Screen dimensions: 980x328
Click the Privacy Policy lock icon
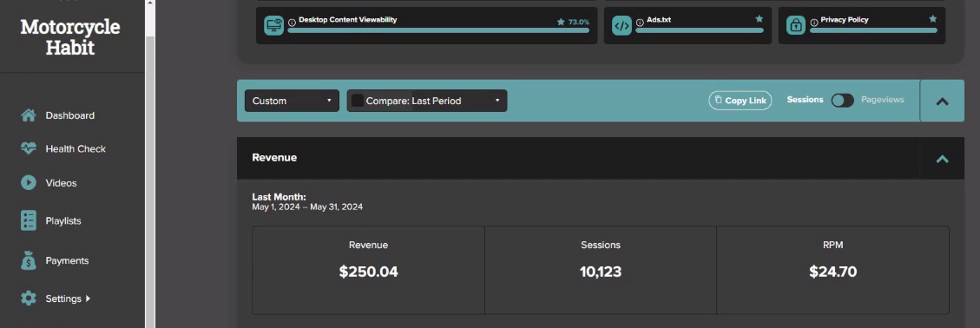(796, 26)
